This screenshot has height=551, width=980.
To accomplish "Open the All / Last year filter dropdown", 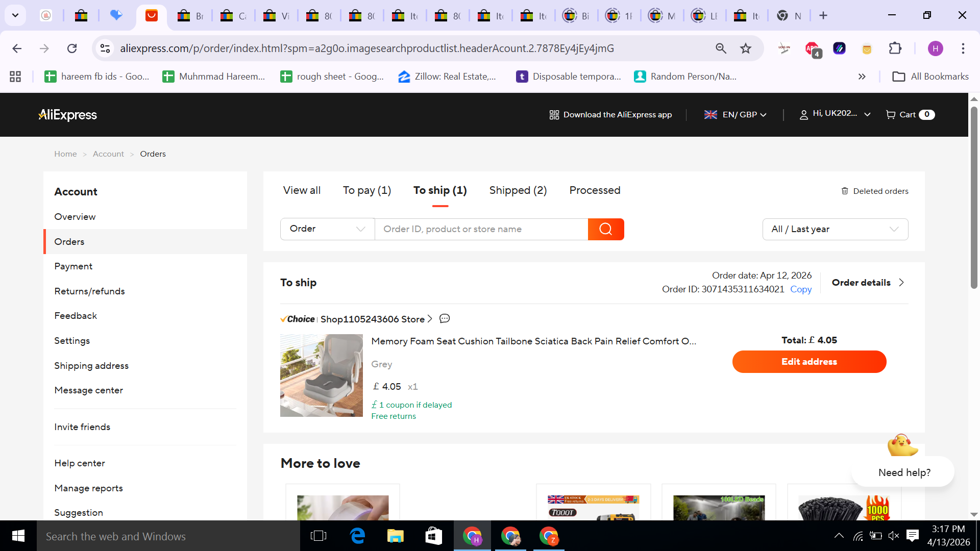I will pyautogui.click(x=835, y=229).
